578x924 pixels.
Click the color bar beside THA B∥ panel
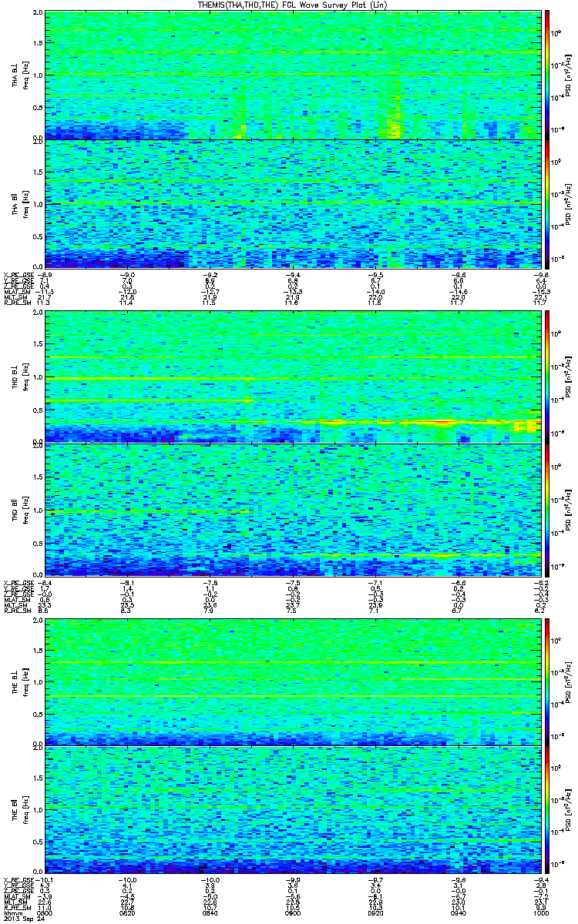[x=547, y=204]
